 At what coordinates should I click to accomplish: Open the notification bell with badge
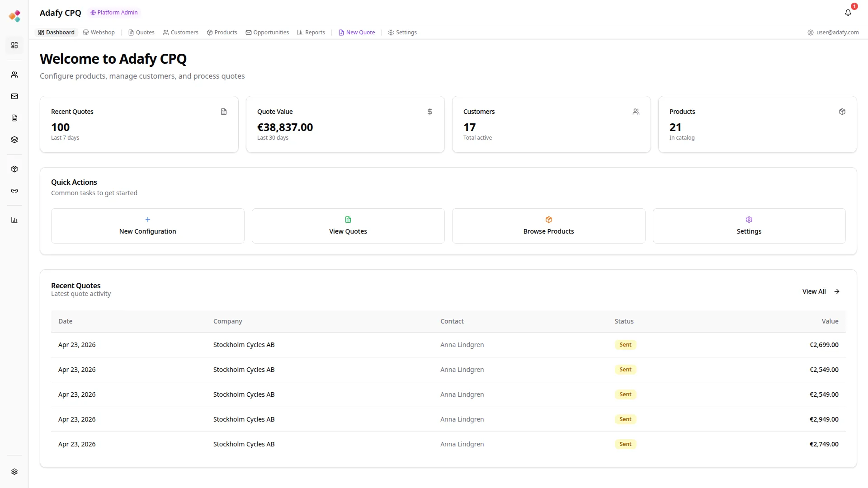[x=848, y=13]
